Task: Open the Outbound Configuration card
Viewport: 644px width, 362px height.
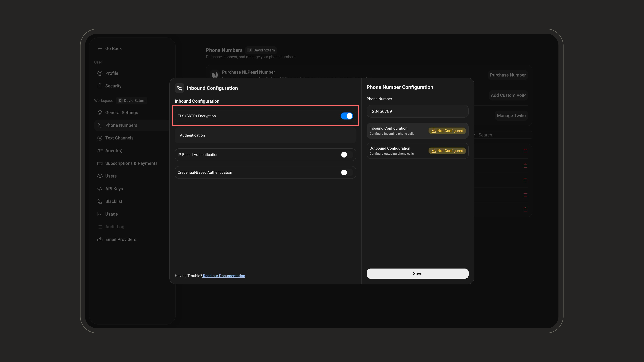Action: [417, 151]
